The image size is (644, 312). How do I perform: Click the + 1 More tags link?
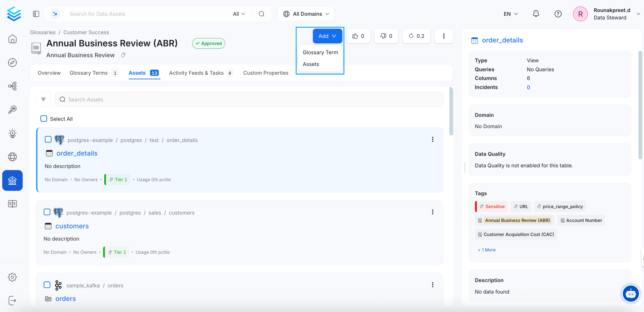click(x=486, y=250)
